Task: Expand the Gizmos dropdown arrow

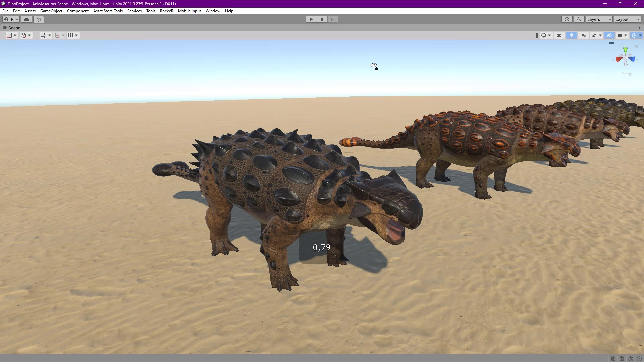Action: [640, 35]
